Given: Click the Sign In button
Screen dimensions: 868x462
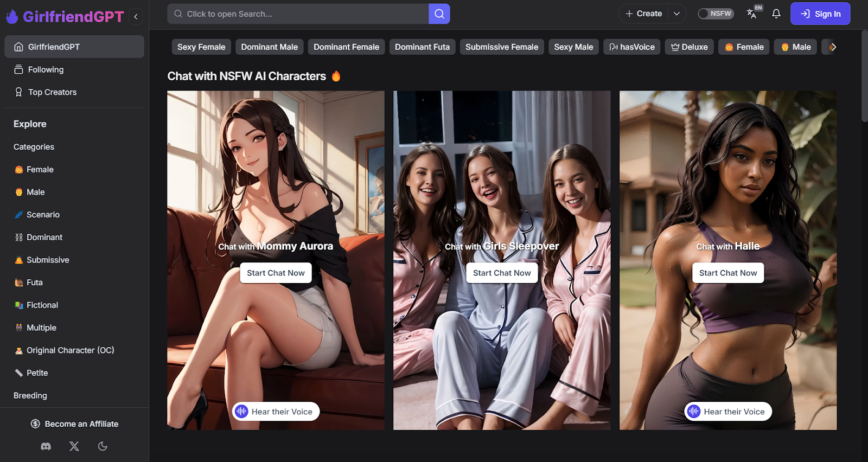Looking at the screenshot, I should point(820,14).
